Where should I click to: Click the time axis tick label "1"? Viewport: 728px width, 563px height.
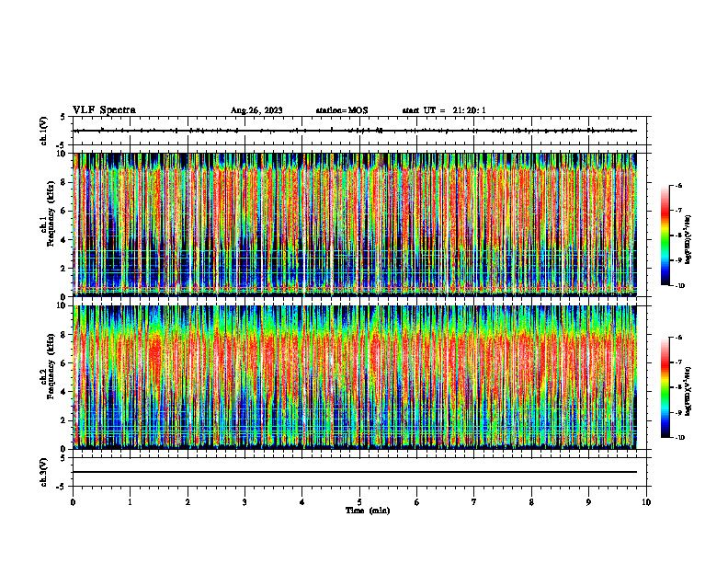130,502
